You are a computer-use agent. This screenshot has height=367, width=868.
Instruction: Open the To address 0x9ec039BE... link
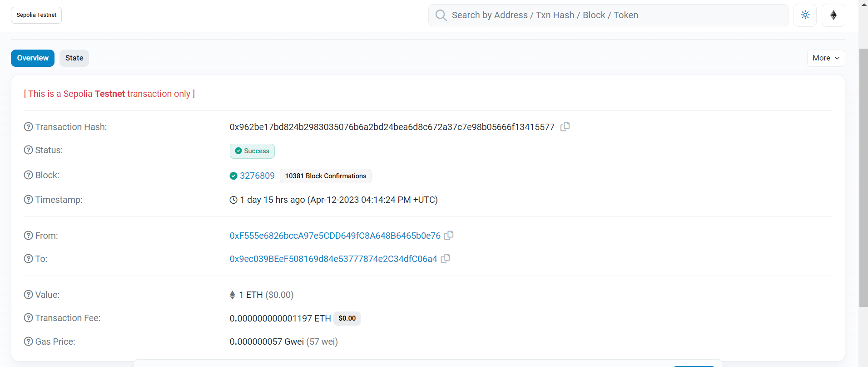(333, 259)
